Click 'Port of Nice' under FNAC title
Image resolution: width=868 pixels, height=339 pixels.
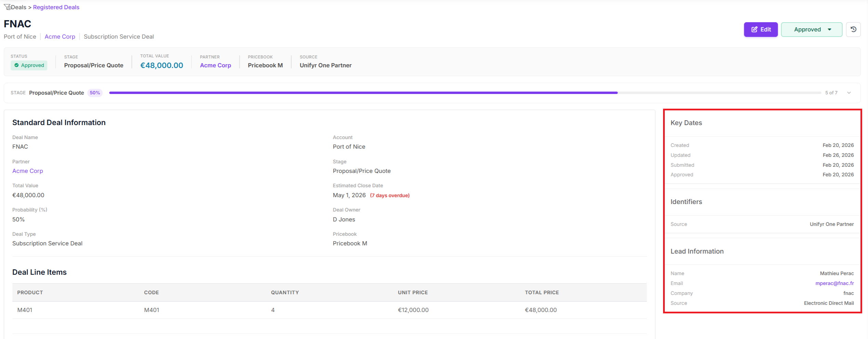click(20, 37)
